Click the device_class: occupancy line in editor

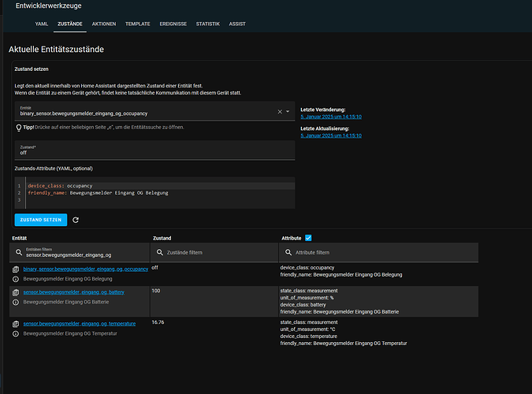[x=60, y=186]
